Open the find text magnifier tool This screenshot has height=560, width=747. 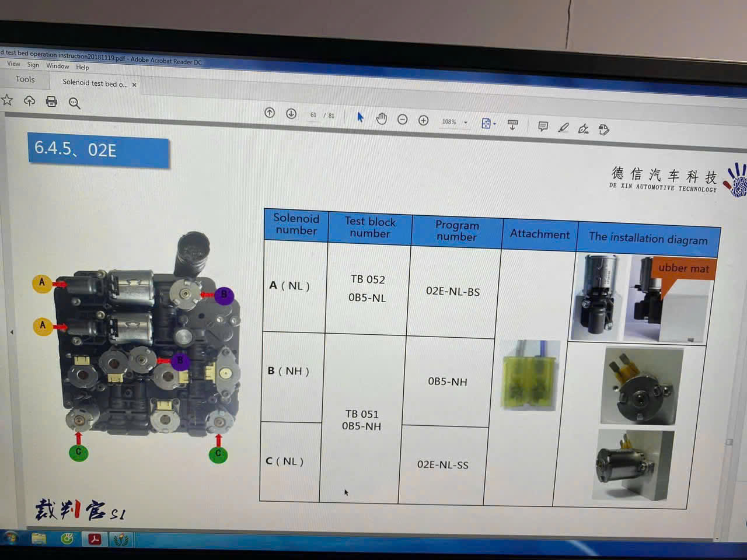point(74,103)
